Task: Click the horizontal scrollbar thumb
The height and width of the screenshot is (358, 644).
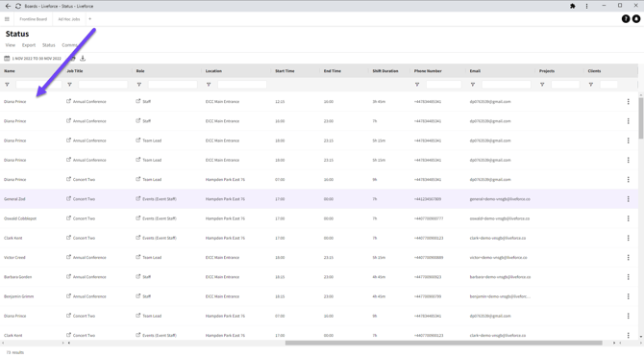Action: coord(443,343)
